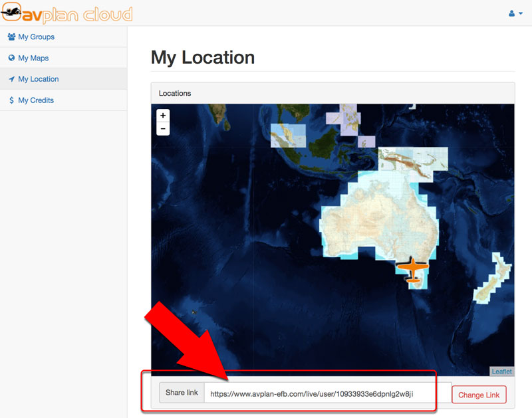Click the My Location arrow icon
Image resolution: width=532 pixels, height=418 pixels.
(x=11, y=79)
